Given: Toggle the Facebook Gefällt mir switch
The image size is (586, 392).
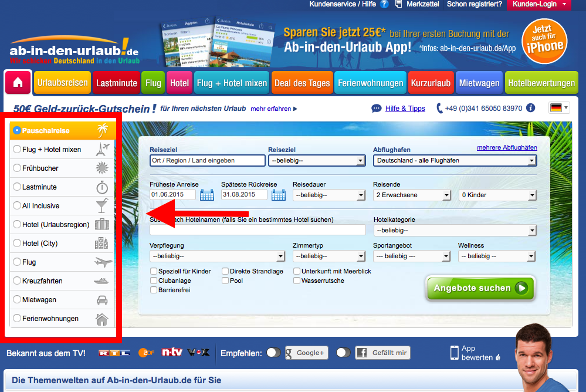Looking at the screenshot, I should pos(344,353).
